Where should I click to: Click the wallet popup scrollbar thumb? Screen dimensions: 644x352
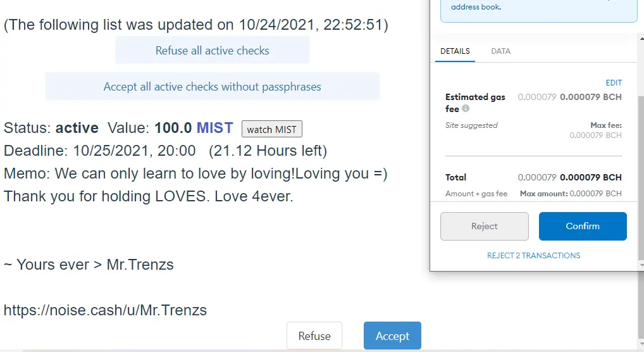pos(641,178)
